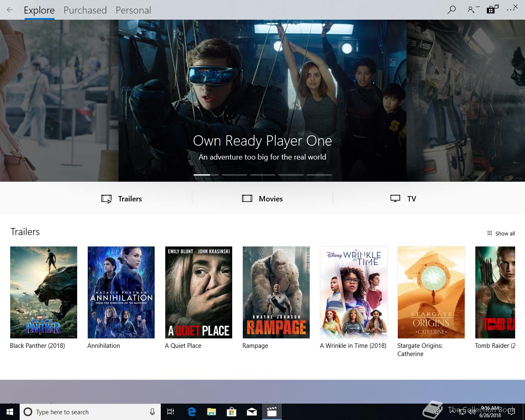Image resolution: width=525 pixels, height=420 pixels.
Task: Click the Trailers section heading
Action: coord(25,232)
